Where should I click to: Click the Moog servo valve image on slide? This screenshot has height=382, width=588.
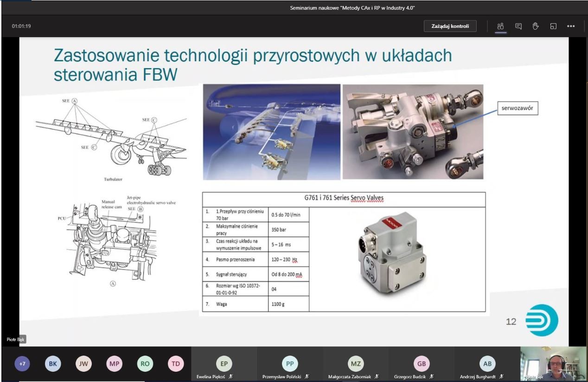[397, 259]
